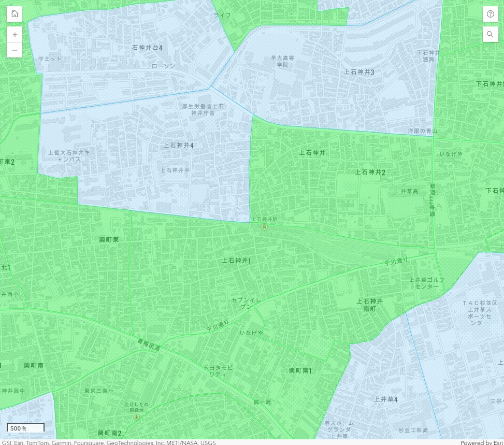Click the 上石神井1 district label
The image size is (504, 445).
click(x=236, y=261)
